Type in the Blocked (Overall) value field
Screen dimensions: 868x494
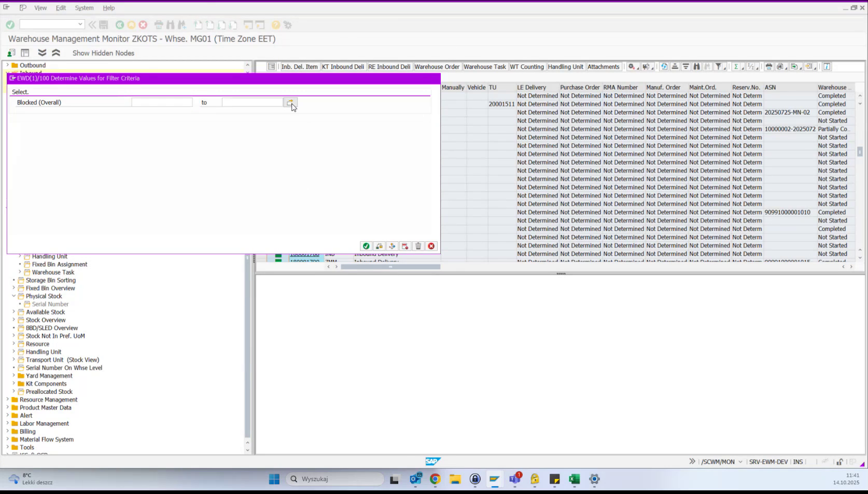(161, 102)
